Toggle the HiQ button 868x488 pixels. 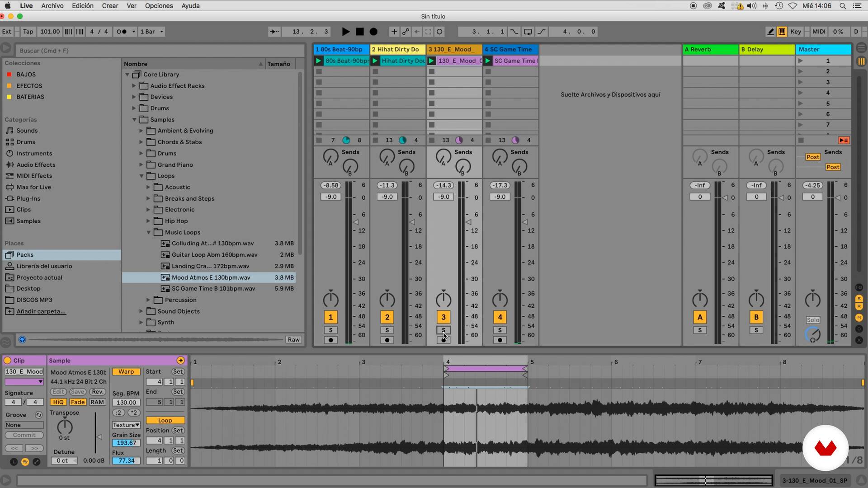(58, 402)
